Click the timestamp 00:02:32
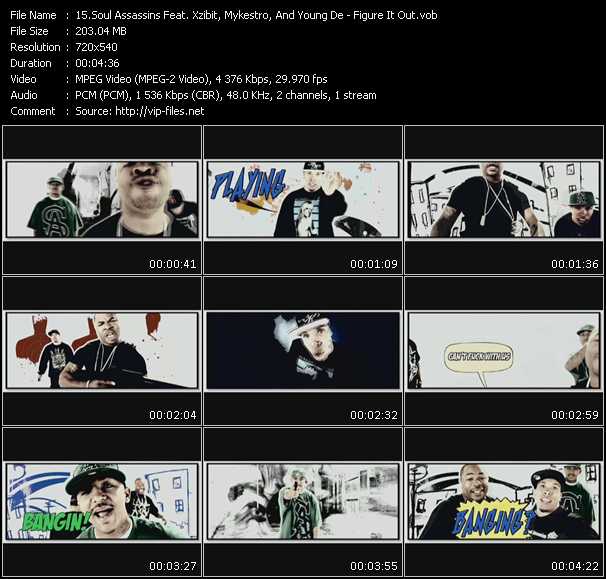 click(x=374, y=415)
